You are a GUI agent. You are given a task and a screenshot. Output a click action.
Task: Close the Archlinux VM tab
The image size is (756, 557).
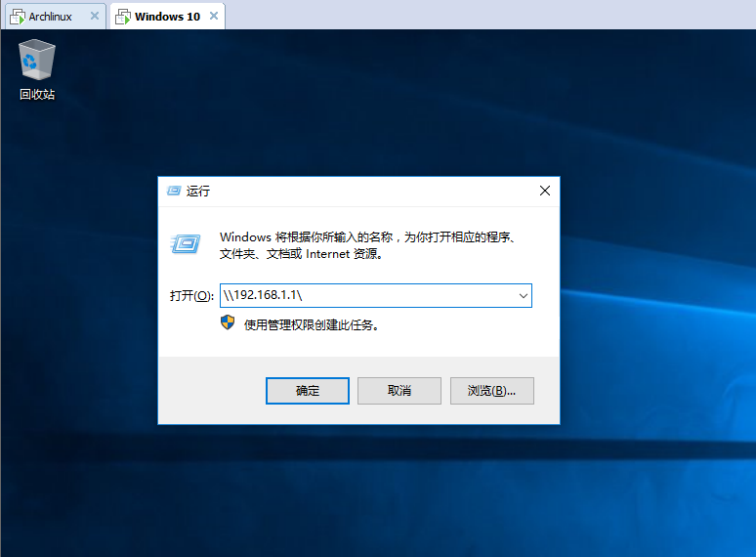(95, 16)
